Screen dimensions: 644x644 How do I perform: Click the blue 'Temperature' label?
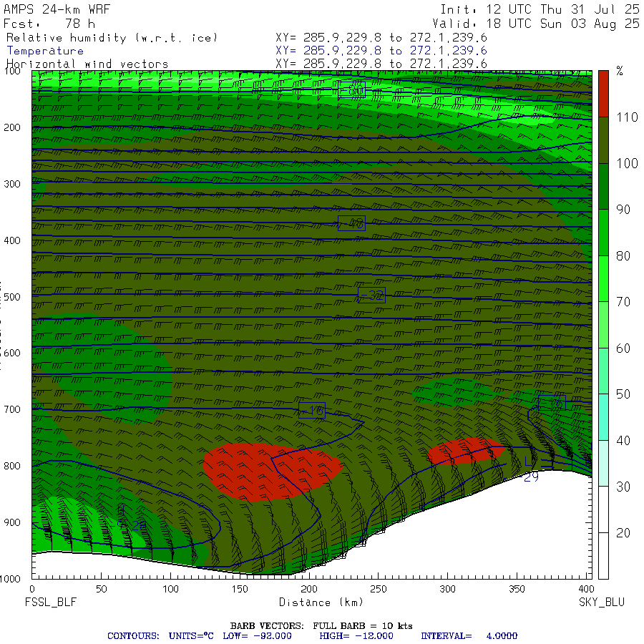45,51
